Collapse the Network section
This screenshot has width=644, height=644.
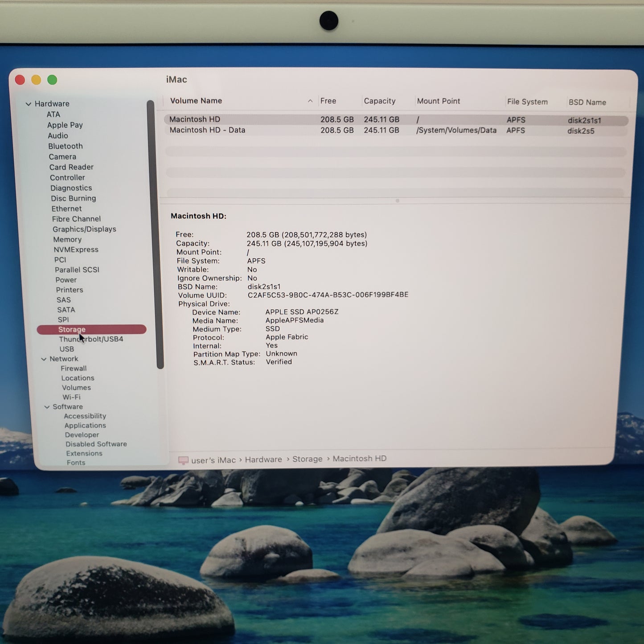[44, 358]
